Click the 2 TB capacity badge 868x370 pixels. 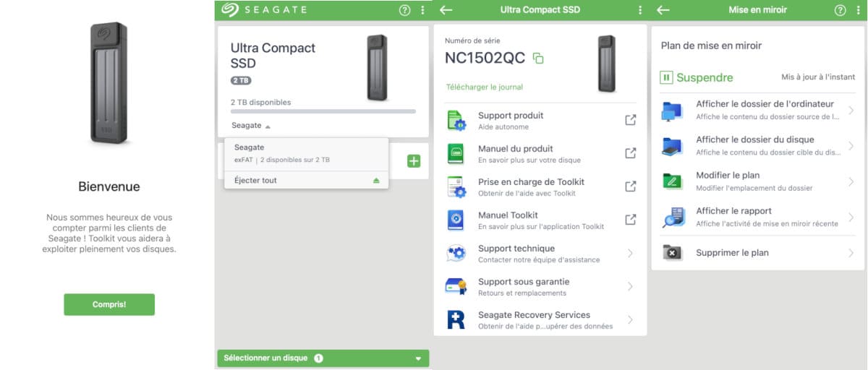pyautogui.click(x=241, y=81)
